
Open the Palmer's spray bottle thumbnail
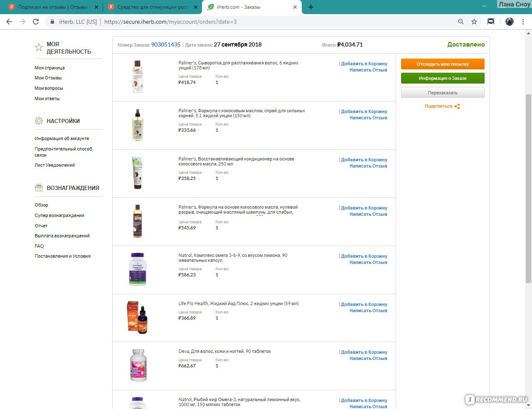(138, 125)
